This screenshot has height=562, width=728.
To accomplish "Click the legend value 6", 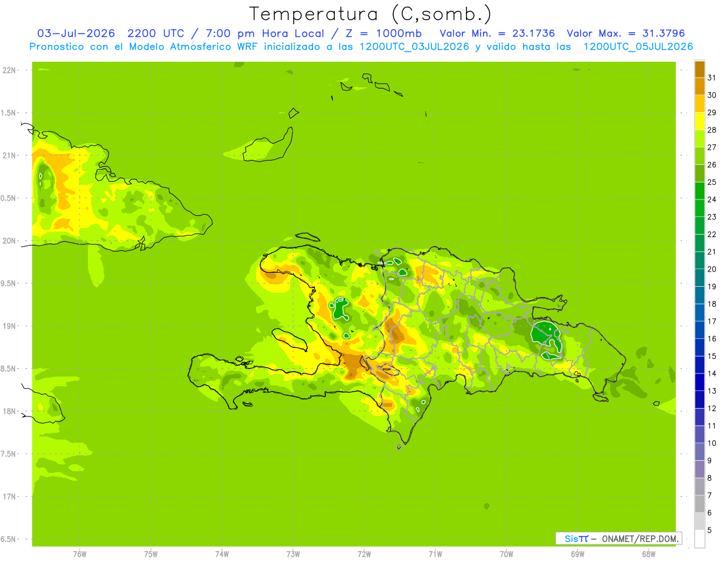I will [710, 513].
